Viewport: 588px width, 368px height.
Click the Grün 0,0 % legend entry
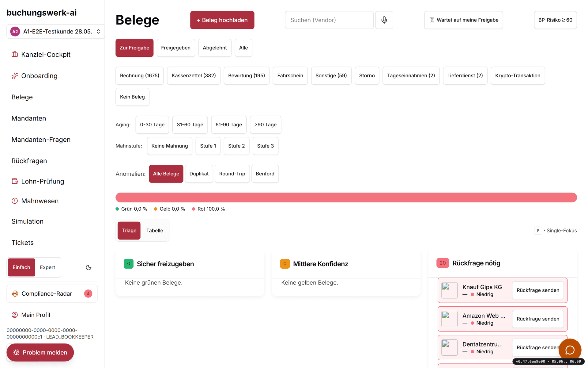131,209
